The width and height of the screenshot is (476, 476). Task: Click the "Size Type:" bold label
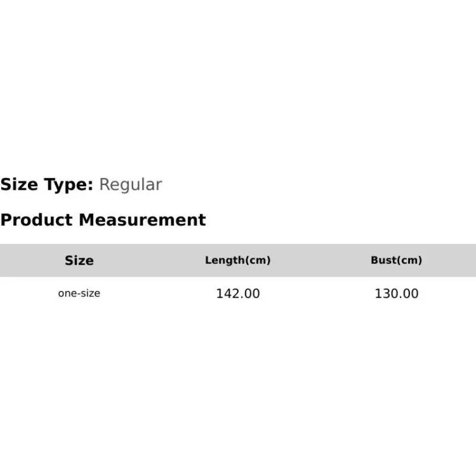pyautogui.click(x=47, y=184)
